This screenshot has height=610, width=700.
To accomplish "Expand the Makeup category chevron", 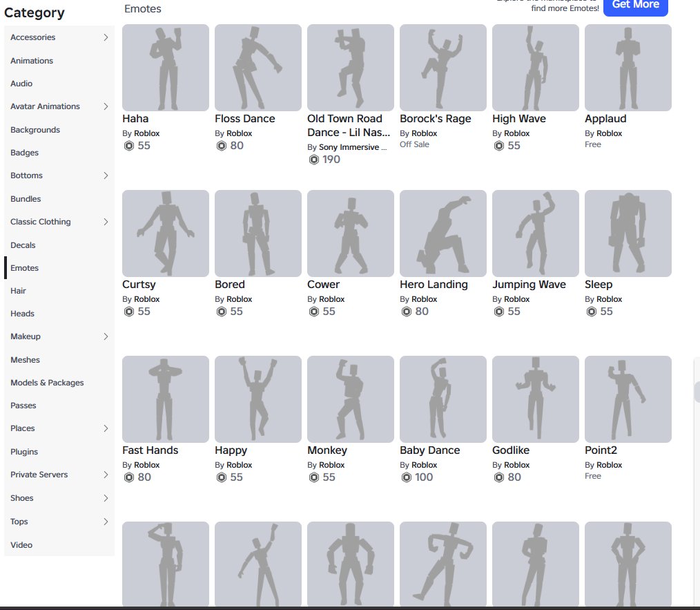I will tap(106, 336).
